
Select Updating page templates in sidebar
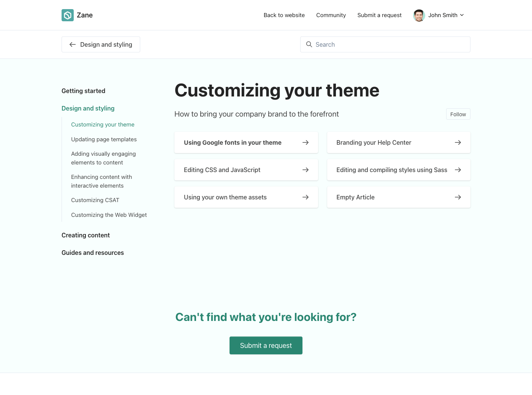104,139
